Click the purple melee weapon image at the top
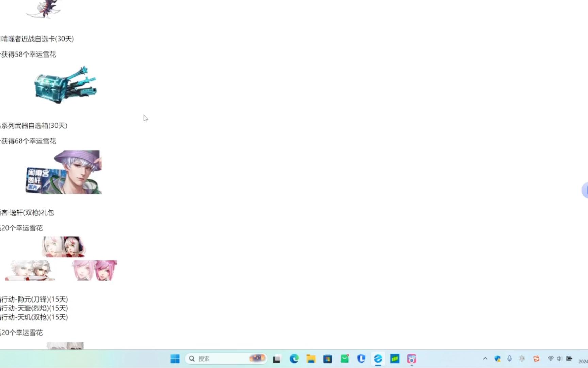588x368 pixels. pyautogui.click(x=44, y=9)
